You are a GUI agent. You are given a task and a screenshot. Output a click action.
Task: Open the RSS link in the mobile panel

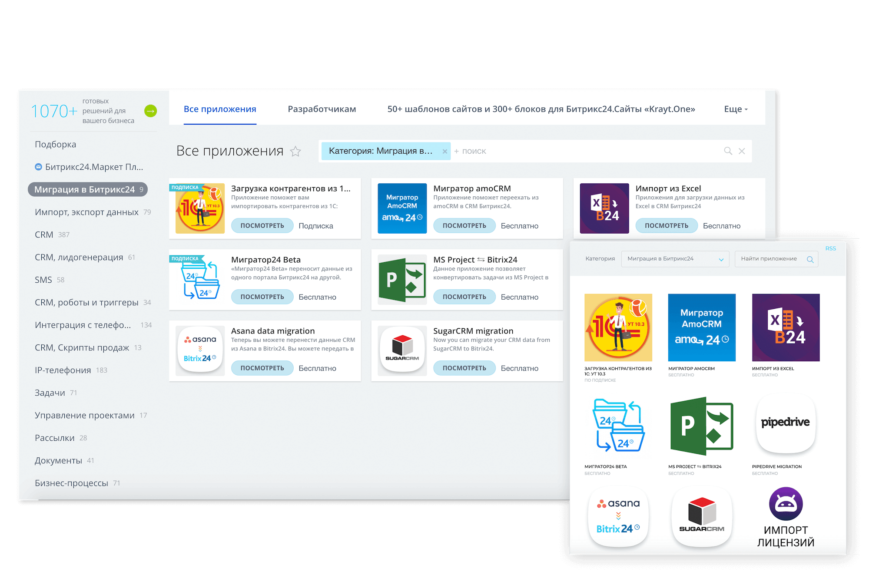click(830, 248)
